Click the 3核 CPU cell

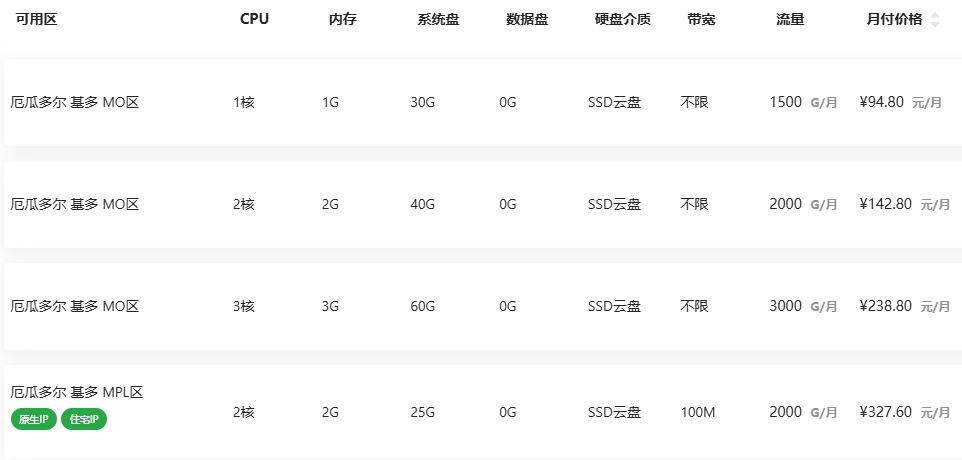point(244,306)
